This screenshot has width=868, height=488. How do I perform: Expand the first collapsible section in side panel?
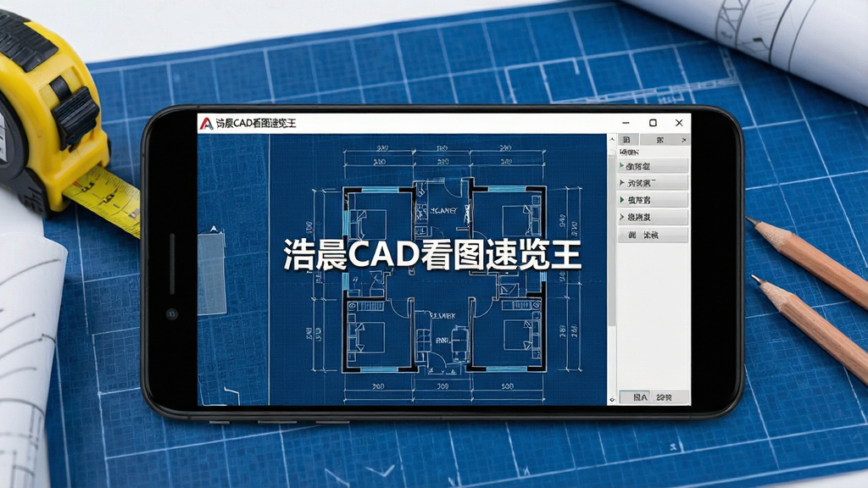click(x=654, y=166)
